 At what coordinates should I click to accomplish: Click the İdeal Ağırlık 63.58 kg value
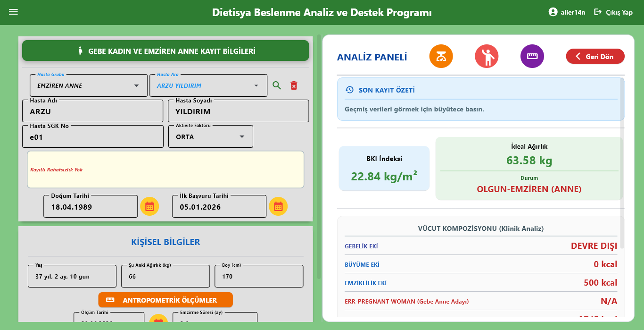[529, 161]
